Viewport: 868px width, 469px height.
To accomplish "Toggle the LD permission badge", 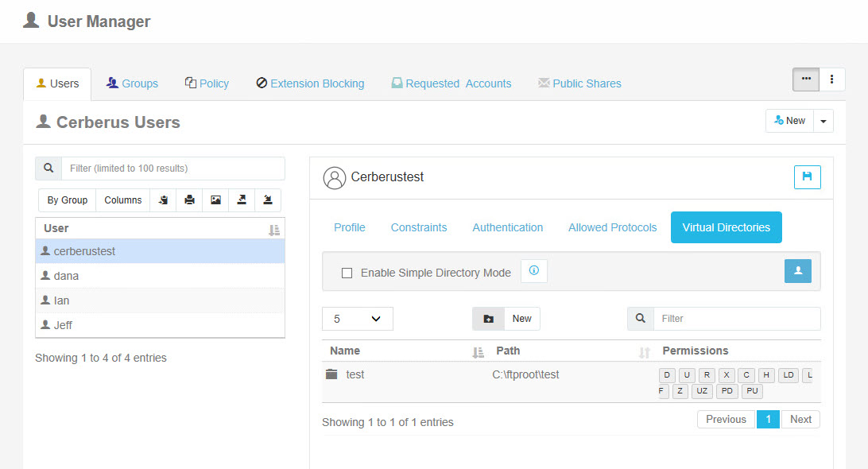I will click(x=789, y=375).
